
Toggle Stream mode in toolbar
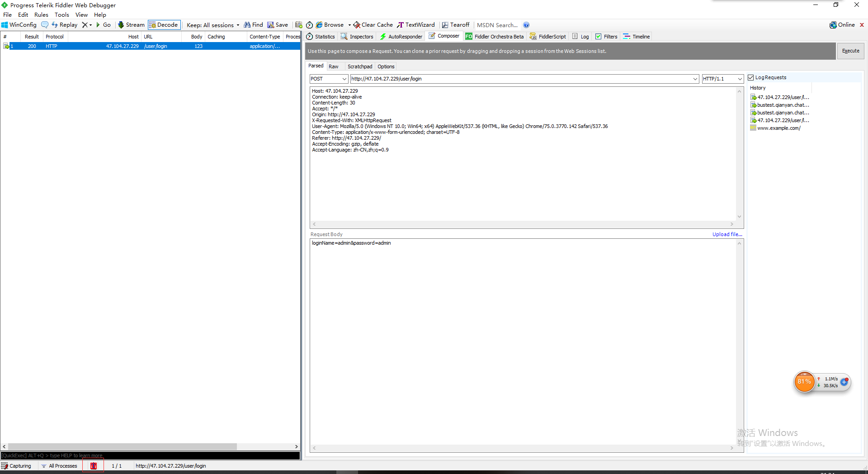click(131, 25)
